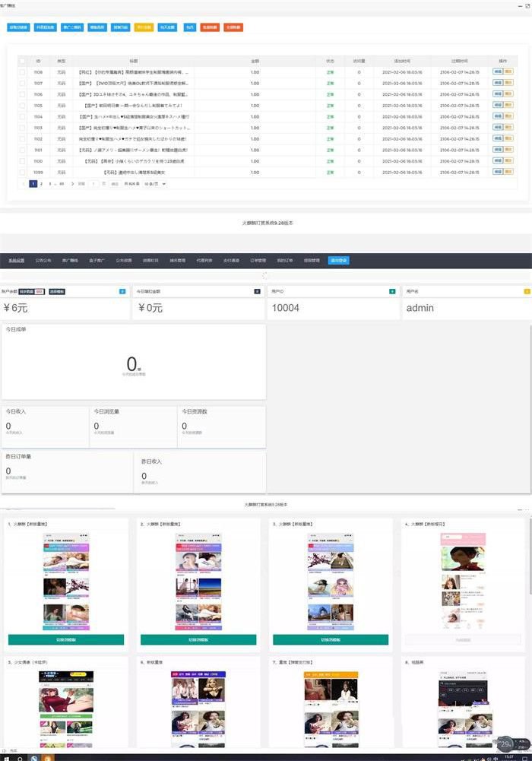
Task: Click the yellow badge icon in 用户名 card
Action: coord(527,291)
